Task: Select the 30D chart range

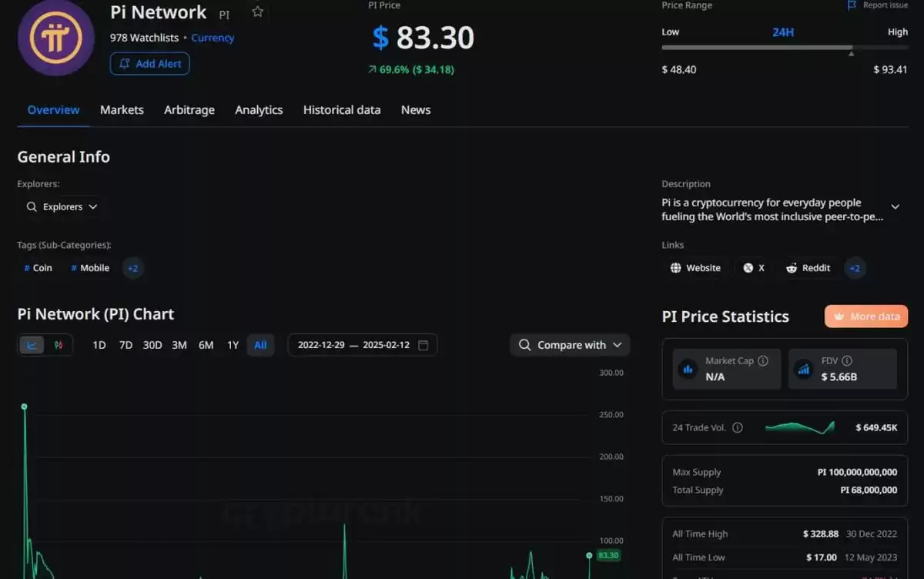Action: (x=152, y=345)
